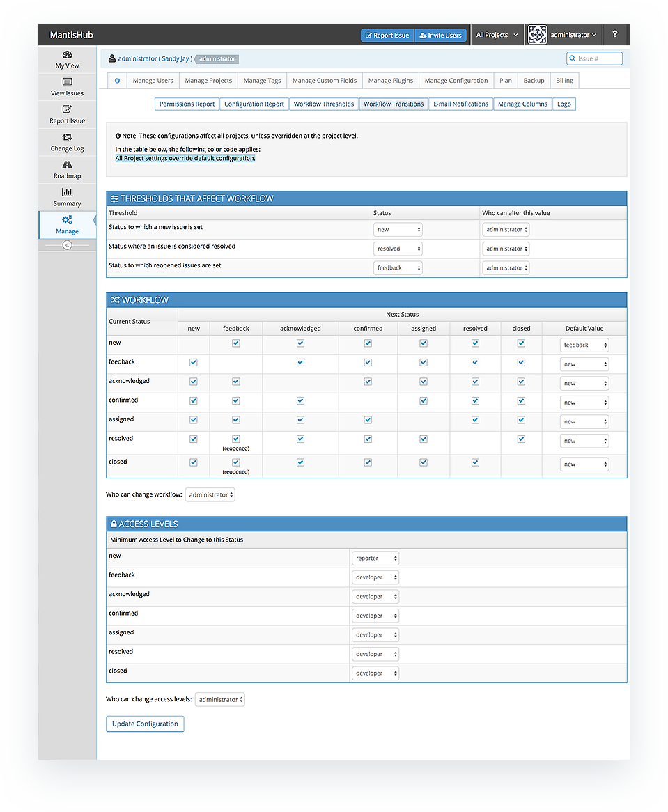Click Update Configuration button
Image resolution: width=668 pixels, height=812 pixels.
[145, 724]
